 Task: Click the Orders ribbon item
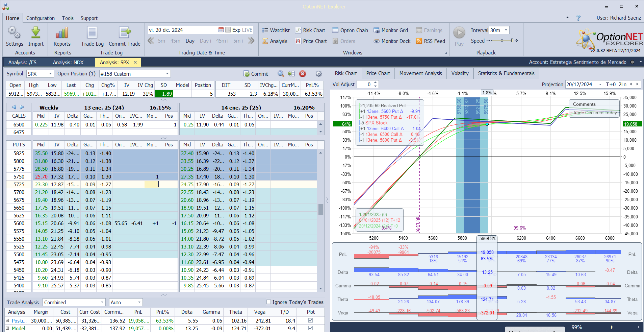344,41
